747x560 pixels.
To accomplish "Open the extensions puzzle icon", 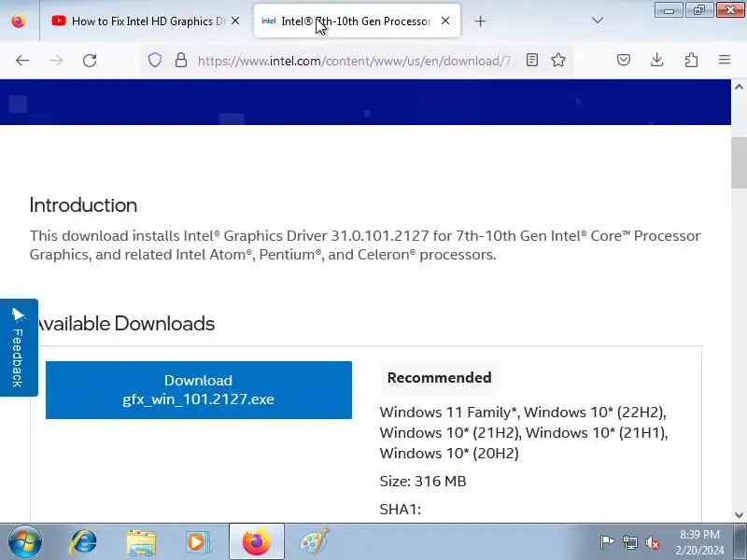I will [x=691, y=60].
